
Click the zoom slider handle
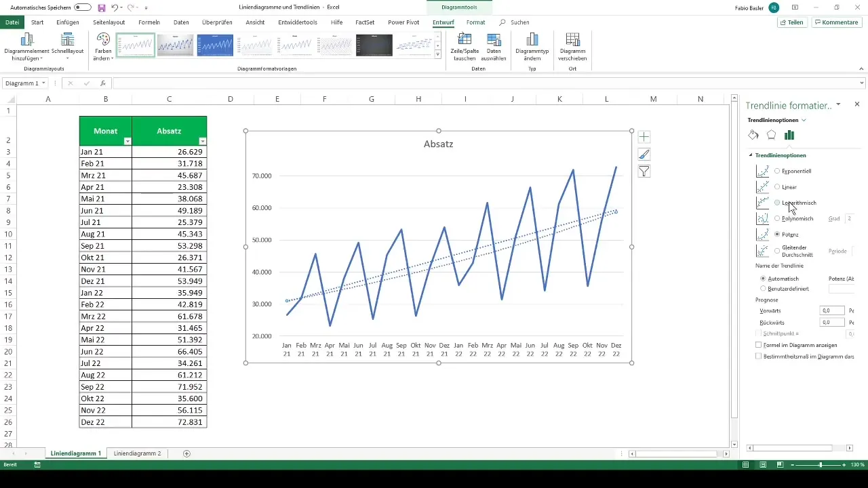[x=821, y=465]
